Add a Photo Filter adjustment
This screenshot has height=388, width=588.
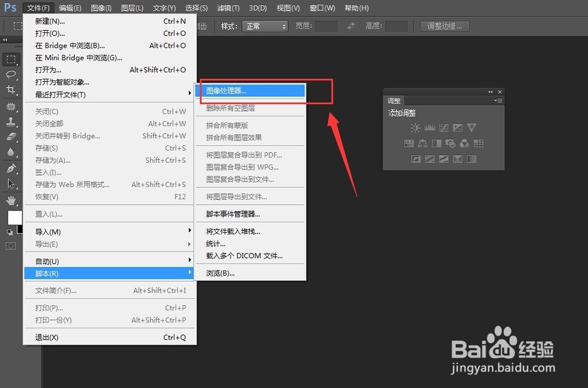pos(450,143)
